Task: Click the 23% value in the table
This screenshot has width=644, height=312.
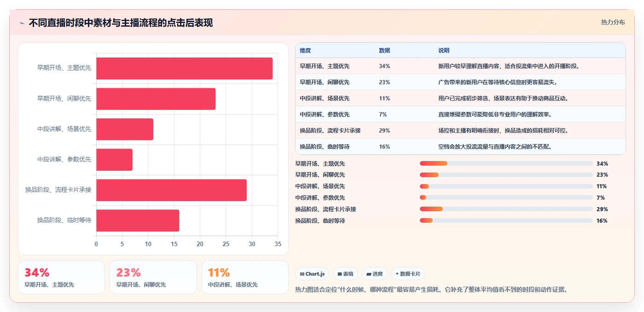Action: (x=384, y=82)
